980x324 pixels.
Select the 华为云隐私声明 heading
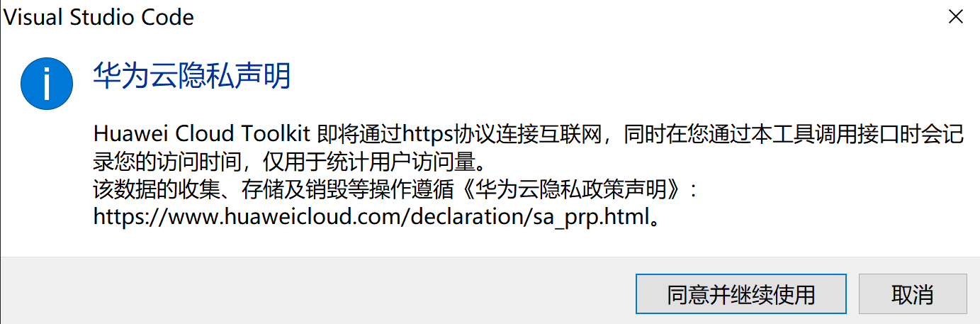[192, 76]
